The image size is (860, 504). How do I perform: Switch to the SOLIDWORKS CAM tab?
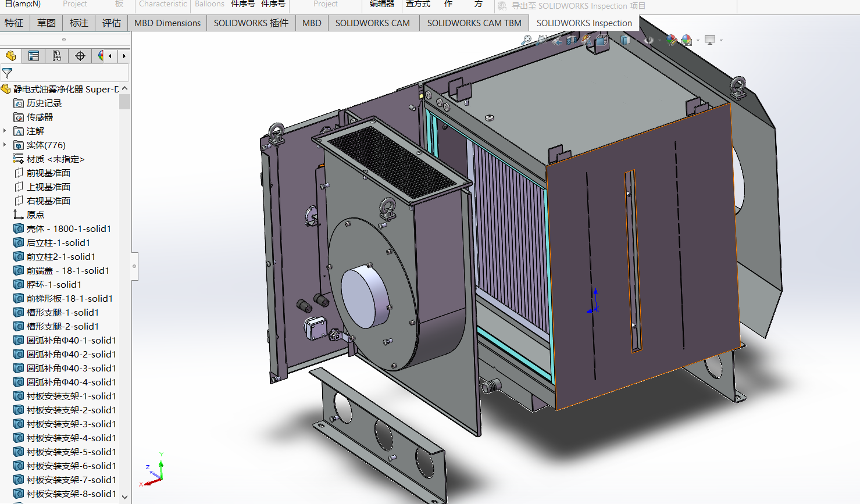click(372, 23)
